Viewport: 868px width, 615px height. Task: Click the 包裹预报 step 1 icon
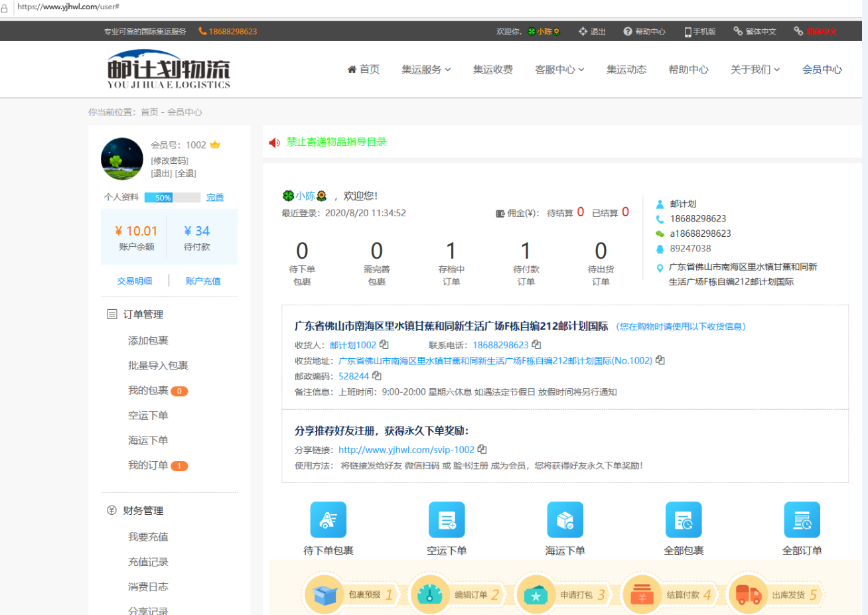click(325, 595)
